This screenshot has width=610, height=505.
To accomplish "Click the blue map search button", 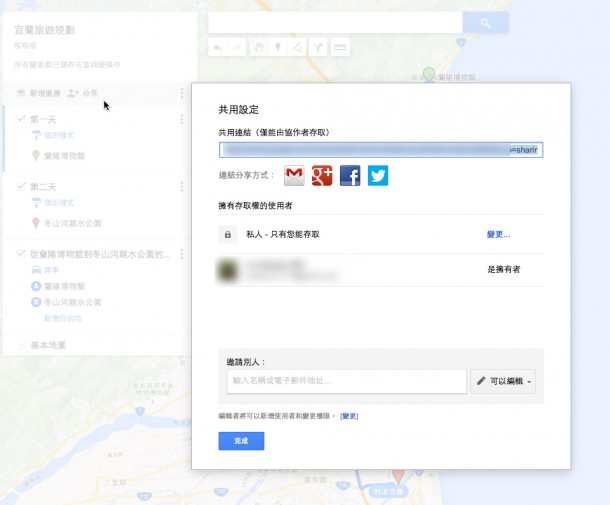I will 486,23.
